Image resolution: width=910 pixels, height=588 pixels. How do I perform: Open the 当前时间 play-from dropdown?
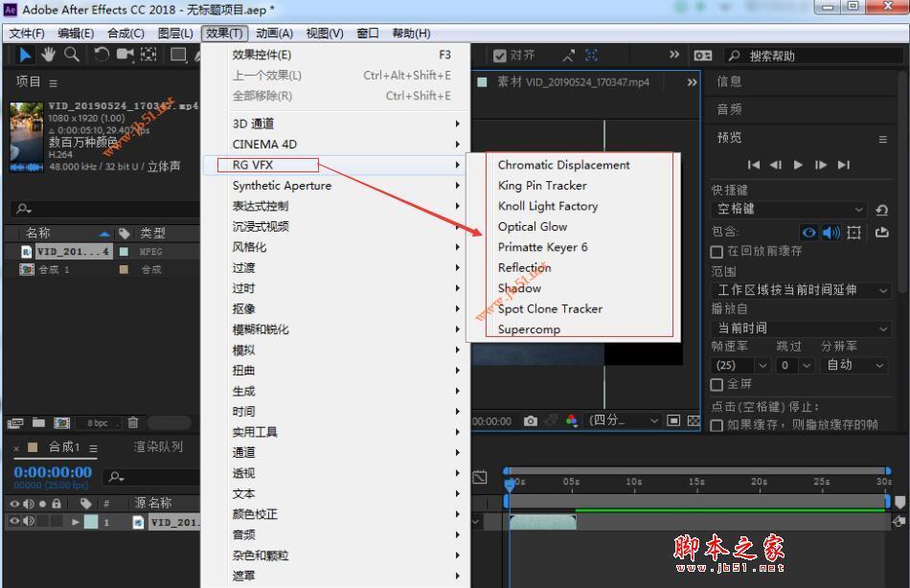(x=801, y=328)
